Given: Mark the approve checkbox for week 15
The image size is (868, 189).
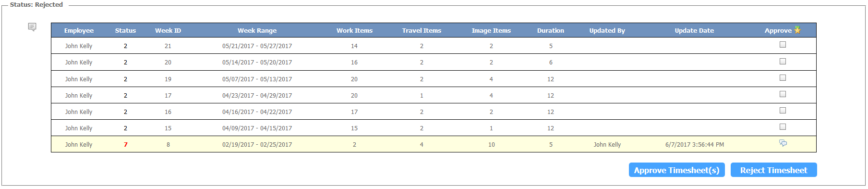Looking at the screenshot, I should [783, 126].
